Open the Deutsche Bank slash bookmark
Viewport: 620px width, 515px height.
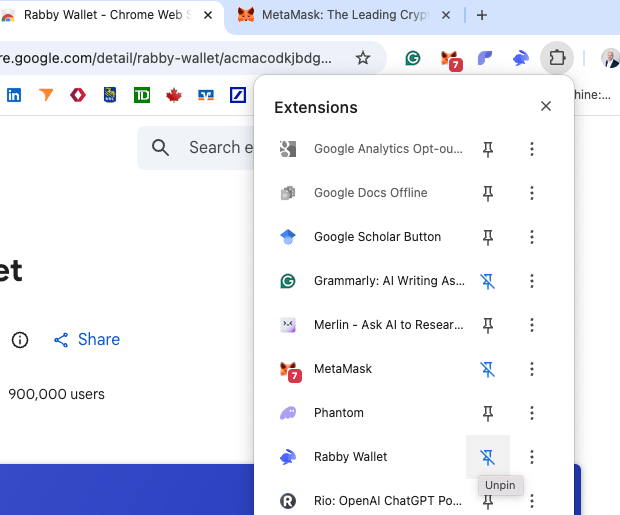pos(238,95)
